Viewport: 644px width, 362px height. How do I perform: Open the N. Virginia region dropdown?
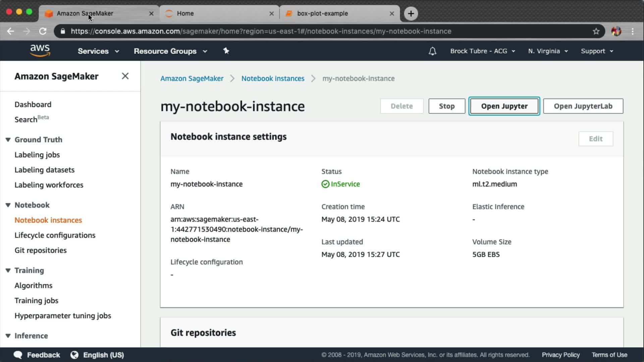coord(548,51)
